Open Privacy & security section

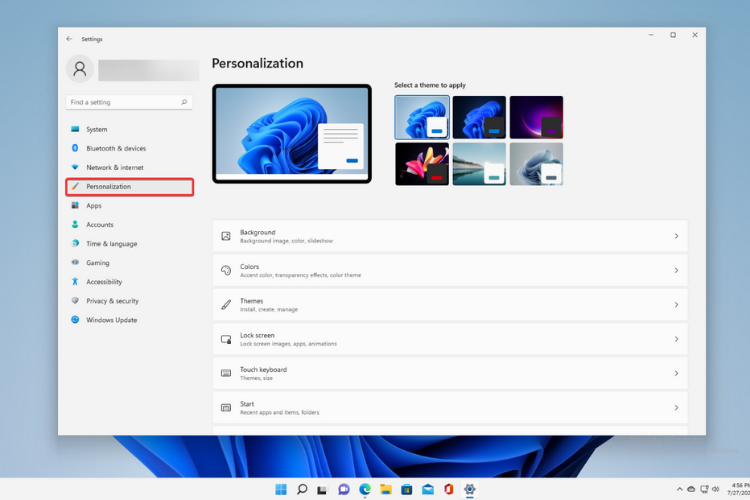tap(112, 301)
